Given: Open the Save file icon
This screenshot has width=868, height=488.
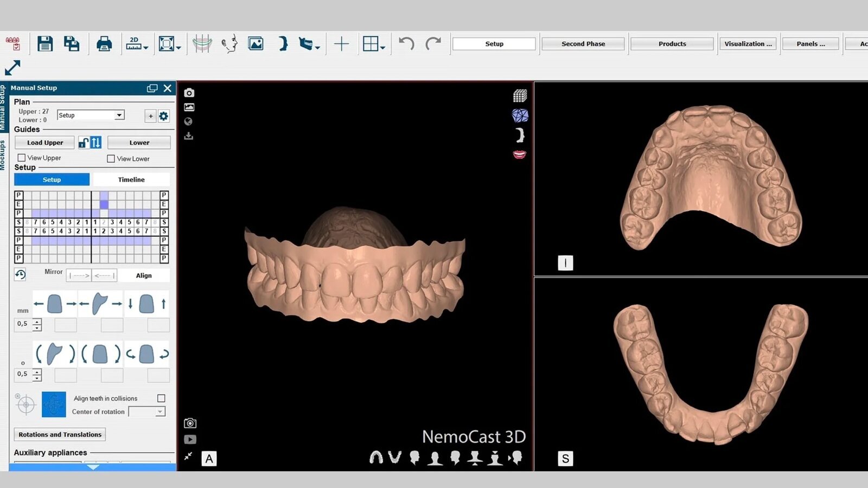Looking at the screenshot, I should (46, 44).
